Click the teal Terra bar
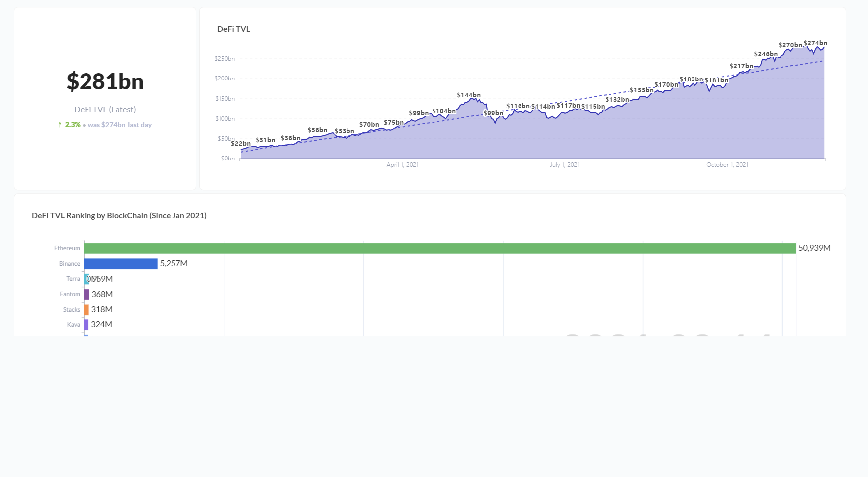Image resolution: width=868 pixels, height=477 pixels. click(87, 278)
